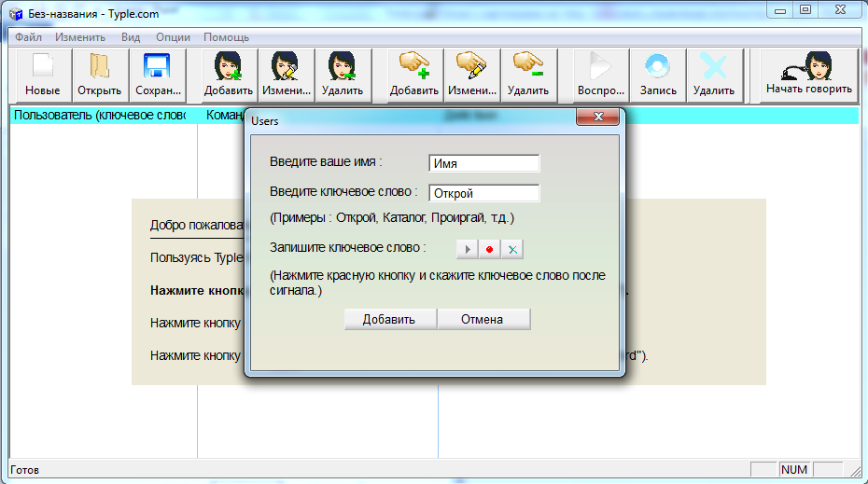Open the Опции menu

point(173,37)
